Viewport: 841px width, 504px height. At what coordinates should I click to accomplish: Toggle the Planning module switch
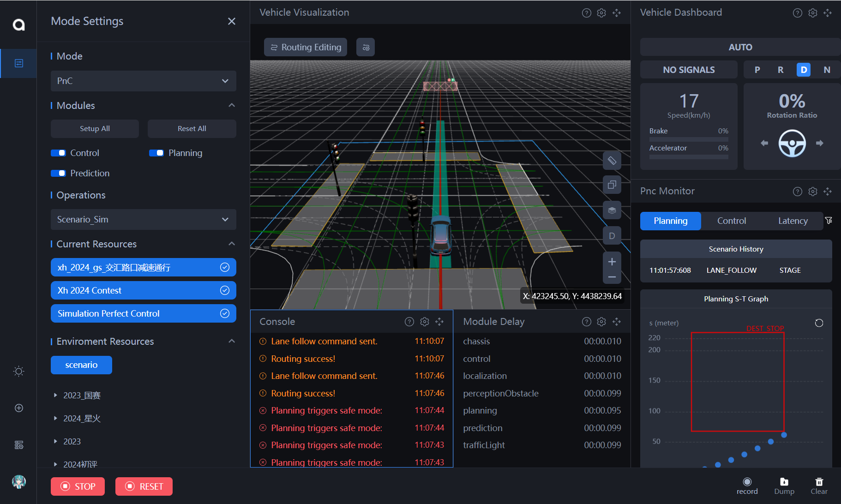coord(156,153)
